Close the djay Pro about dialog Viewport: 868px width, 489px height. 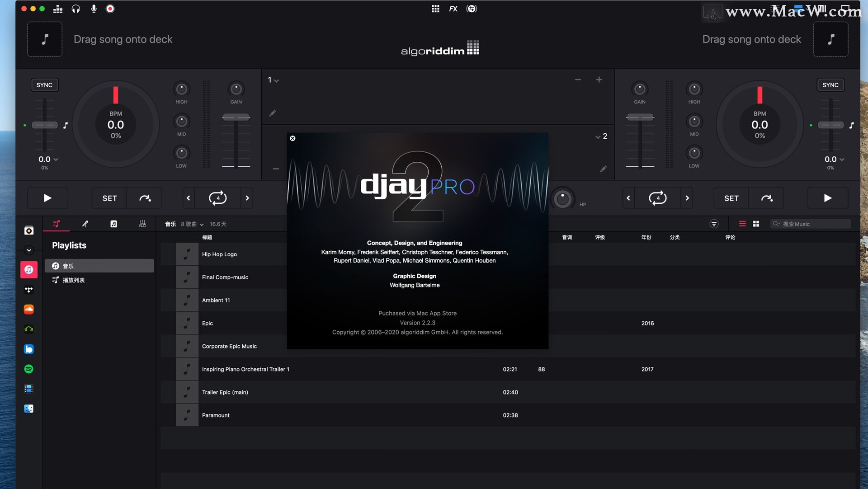(x=292, y=138)
